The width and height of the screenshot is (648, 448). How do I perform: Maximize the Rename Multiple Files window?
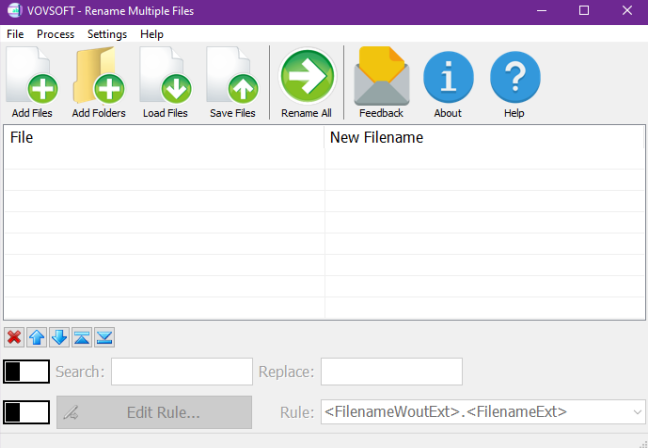(x=584, y=11)
